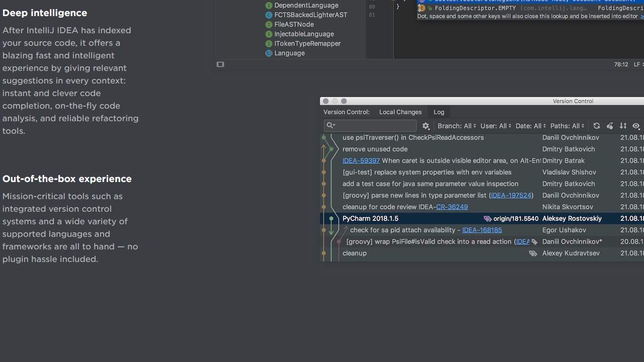Switch to the Local Changes tab
Screen dimensions: 644x362
pyautogui.click(x=400, y=112)
